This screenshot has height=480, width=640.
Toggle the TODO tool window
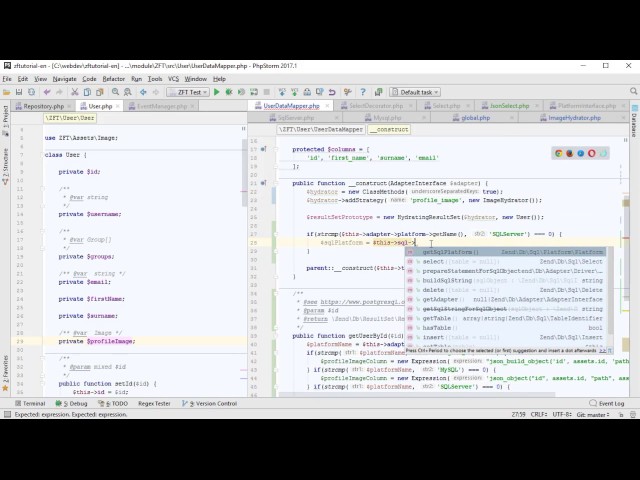[x=113, y=403]
